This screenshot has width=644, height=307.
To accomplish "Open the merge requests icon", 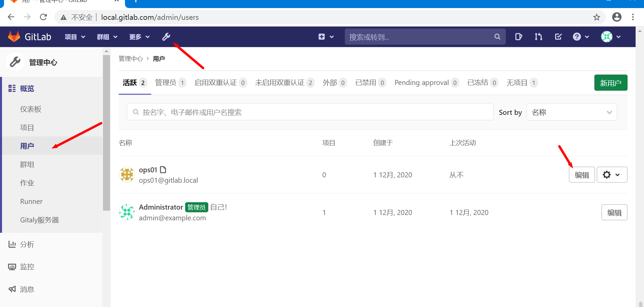I will point(538,37).
